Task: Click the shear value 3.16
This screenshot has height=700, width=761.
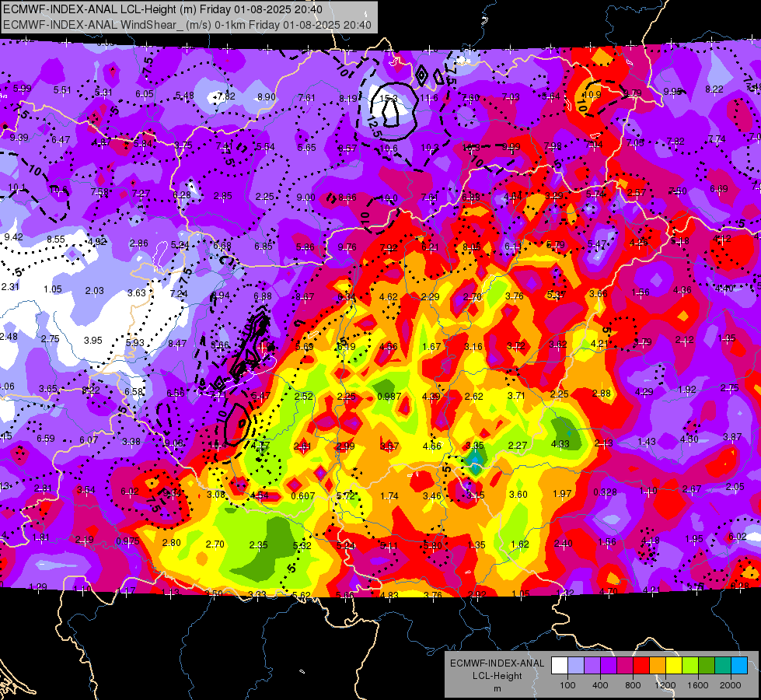Action: 473,346
